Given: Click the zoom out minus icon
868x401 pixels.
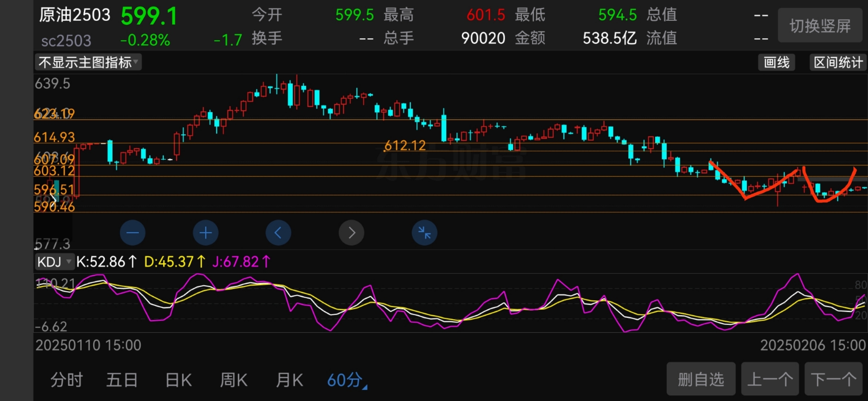Looking at the screenshot, I should [132, 233].
